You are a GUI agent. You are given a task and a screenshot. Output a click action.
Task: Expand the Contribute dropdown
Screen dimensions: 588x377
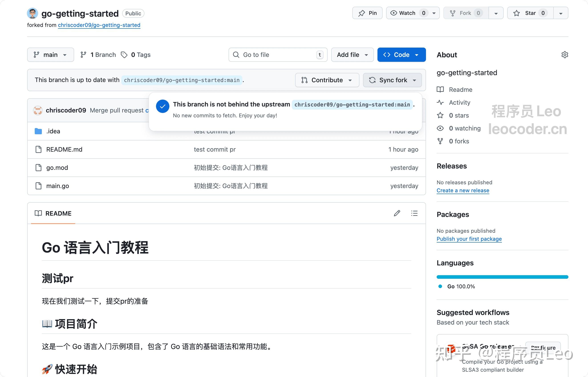click(x=327, y=80)
